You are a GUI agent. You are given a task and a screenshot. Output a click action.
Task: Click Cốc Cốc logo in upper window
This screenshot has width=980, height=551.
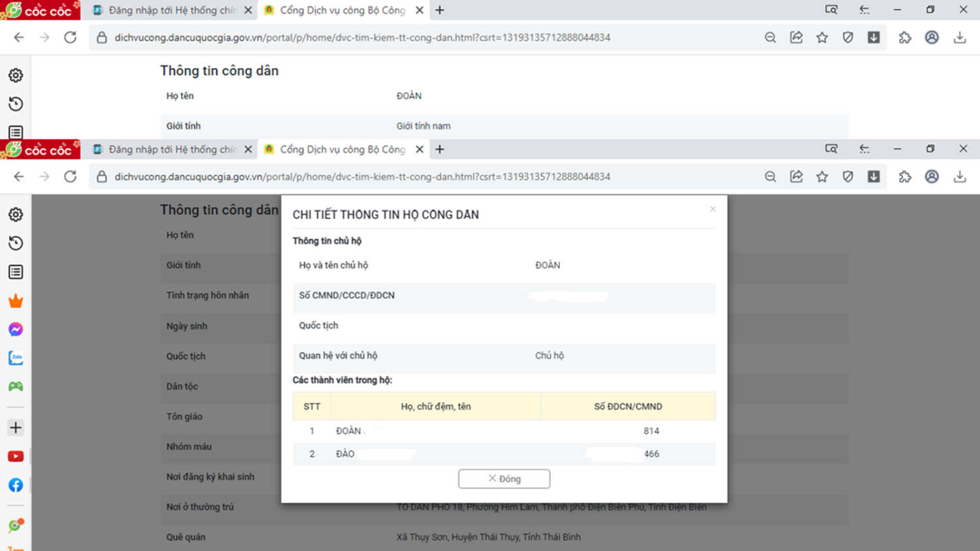[x=41, y=10]
